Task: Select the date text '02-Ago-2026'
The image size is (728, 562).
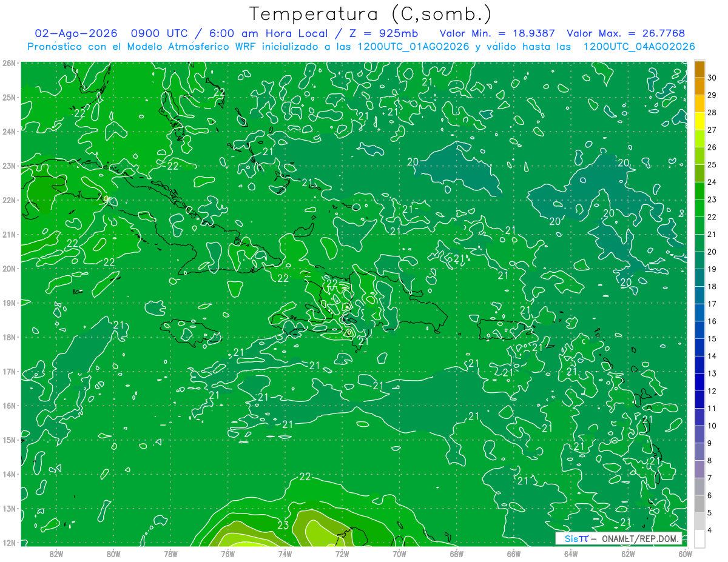Action: [x=75, y=33]
